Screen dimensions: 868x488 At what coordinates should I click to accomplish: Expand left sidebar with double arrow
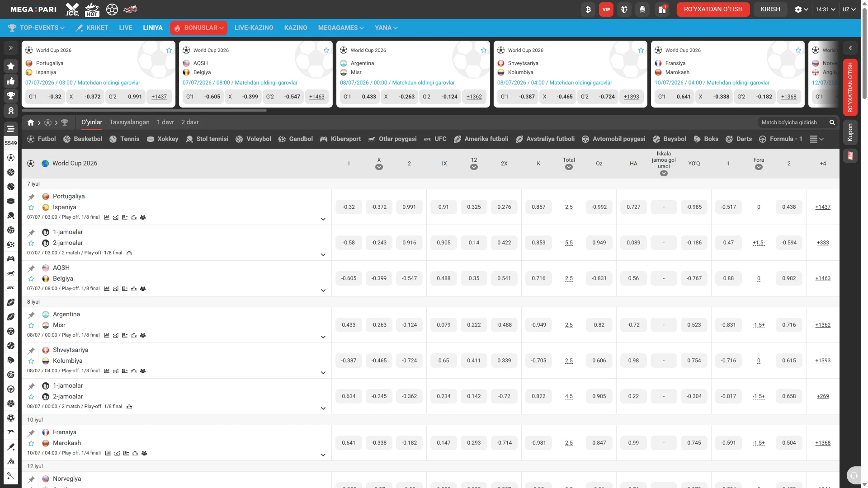point(11,47)
